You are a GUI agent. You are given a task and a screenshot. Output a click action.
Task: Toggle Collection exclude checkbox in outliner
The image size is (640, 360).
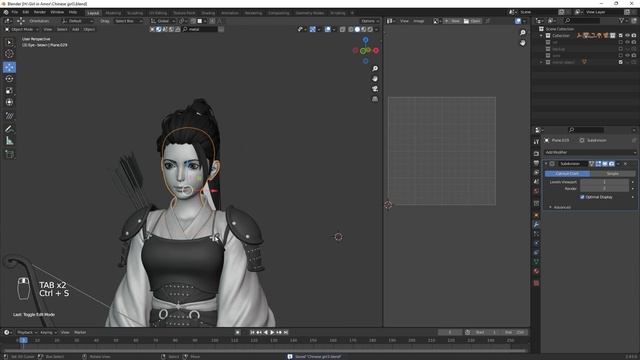621,36
